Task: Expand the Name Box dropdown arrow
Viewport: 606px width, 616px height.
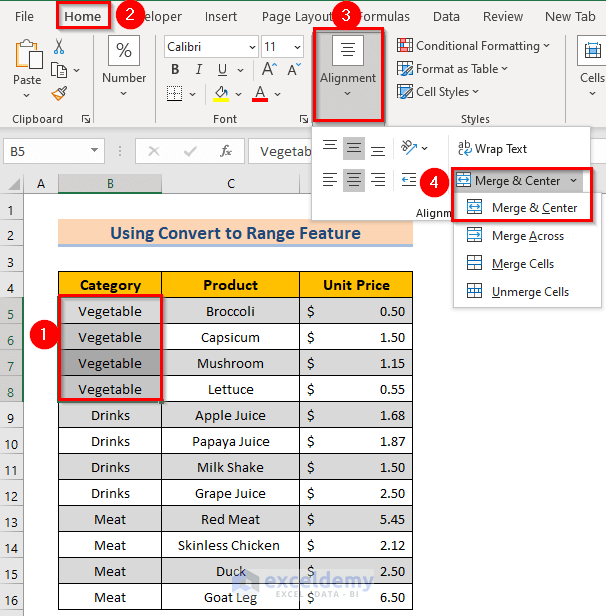Action: 94,150
